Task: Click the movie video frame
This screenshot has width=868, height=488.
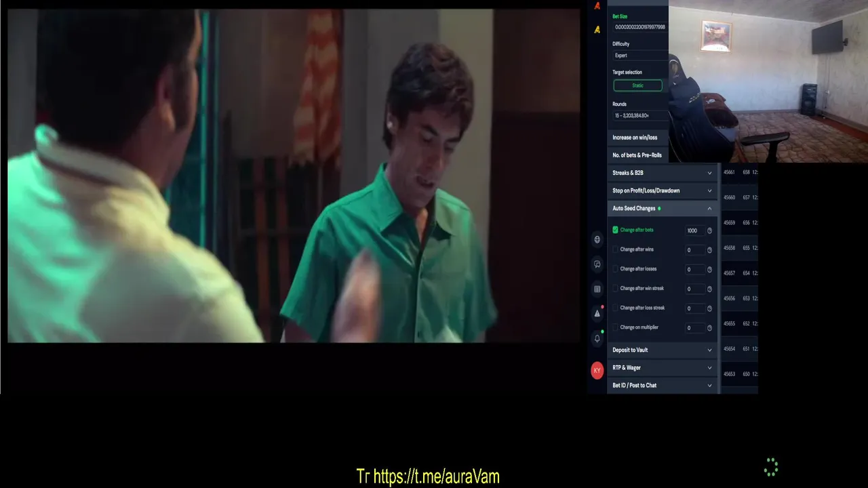Action: [294, 176]
